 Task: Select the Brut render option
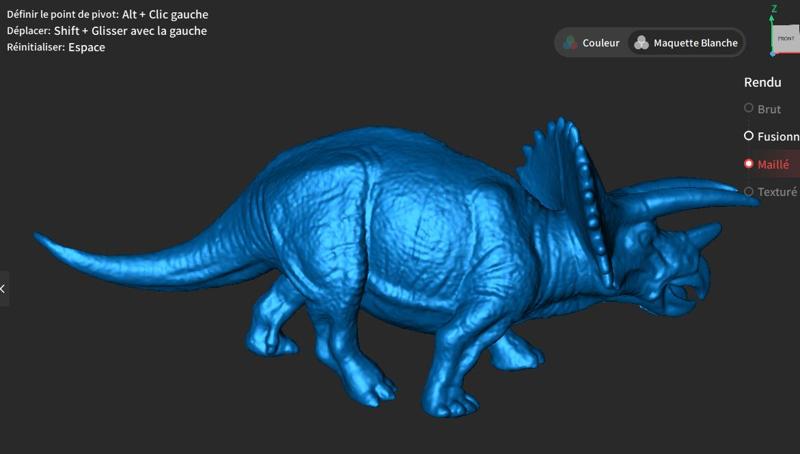click(763, 109)
